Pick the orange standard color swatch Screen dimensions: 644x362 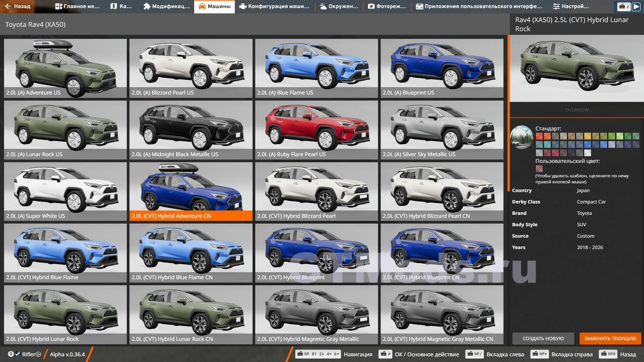pos(547,136)
